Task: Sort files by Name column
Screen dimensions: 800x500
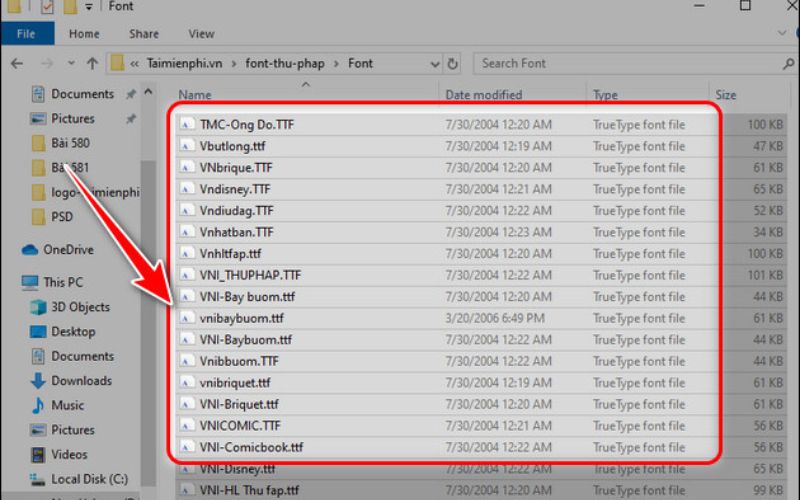Action: [195, 95]
